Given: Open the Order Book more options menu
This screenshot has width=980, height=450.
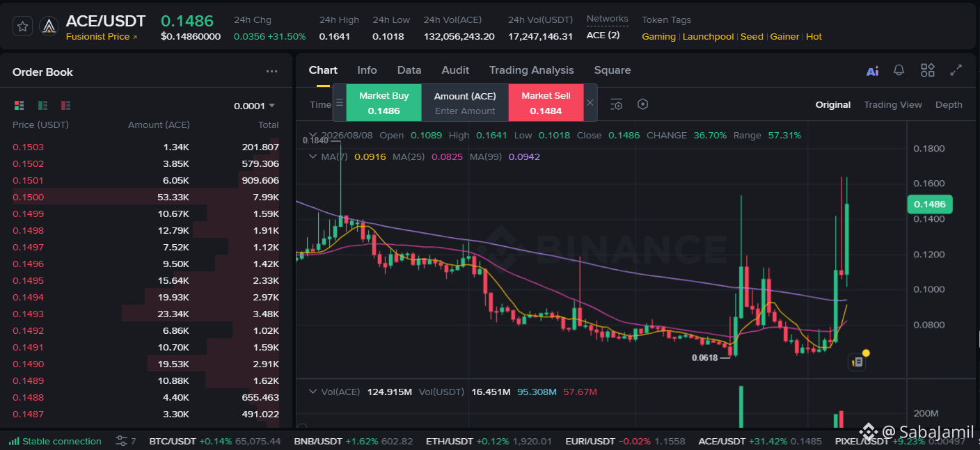Looking at the screenshot, I should click(271, 72).
